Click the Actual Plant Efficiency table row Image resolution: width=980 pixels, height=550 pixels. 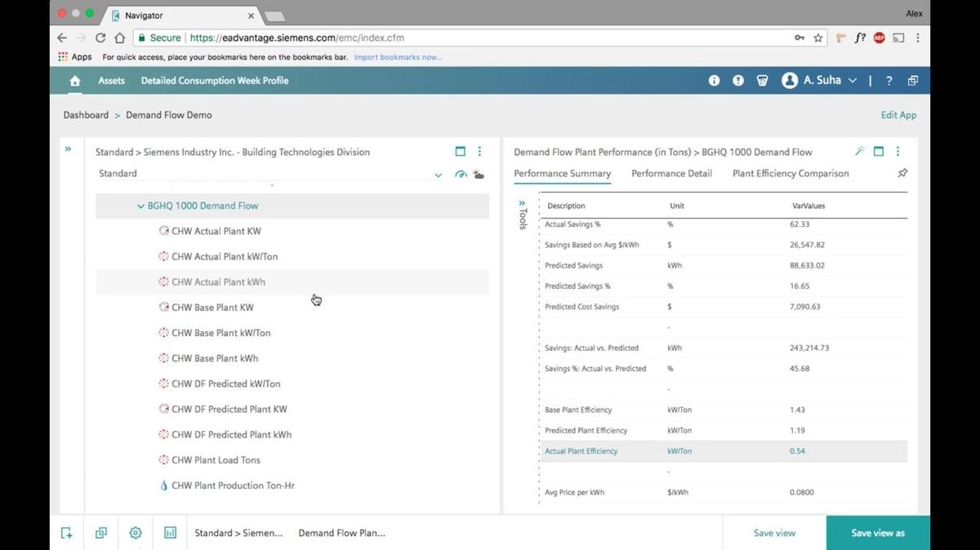[724, 451]
